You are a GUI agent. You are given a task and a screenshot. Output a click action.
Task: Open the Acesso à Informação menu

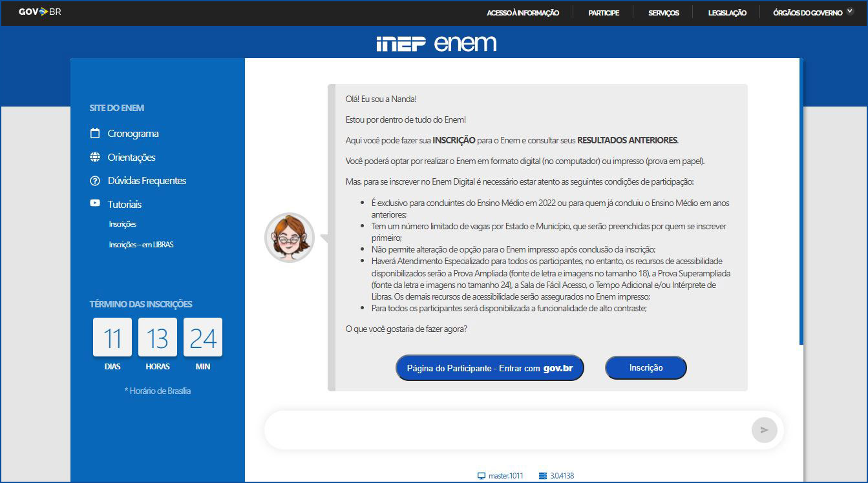(x=522, y=13)
